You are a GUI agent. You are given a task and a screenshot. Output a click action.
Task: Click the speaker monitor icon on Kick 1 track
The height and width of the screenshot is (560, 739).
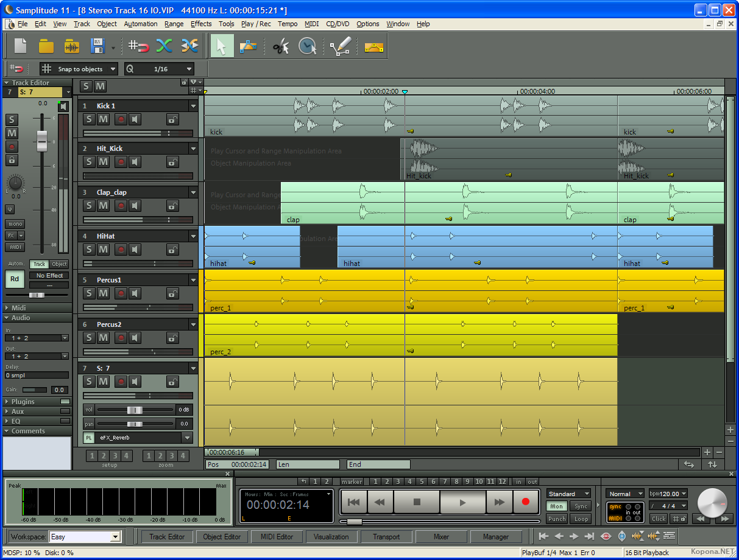pyautogui.click(x=135, y=119)
